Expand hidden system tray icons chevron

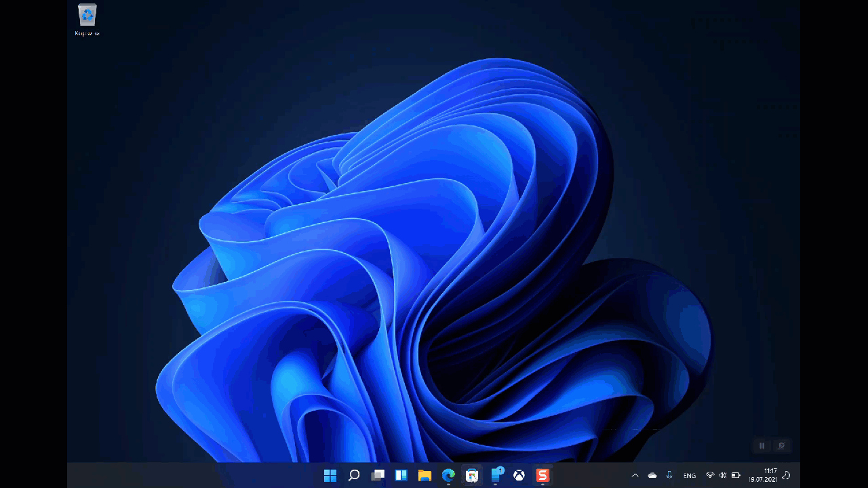point(635,476)
